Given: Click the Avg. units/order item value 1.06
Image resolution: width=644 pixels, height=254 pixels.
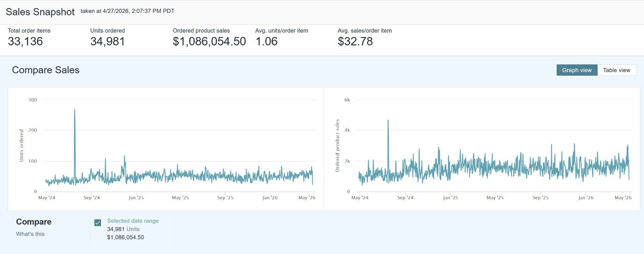Looking at the screenshot, I should coord(267,41).
